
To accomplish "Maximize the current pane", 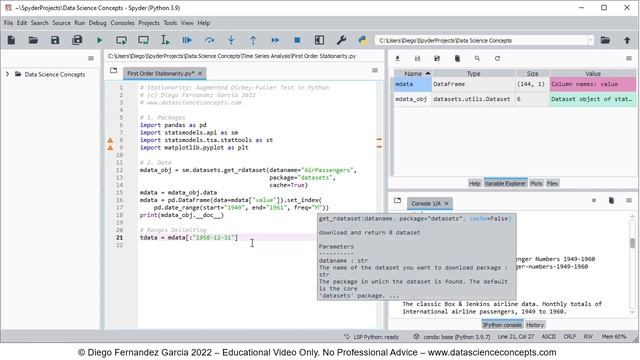I will 319,40.
